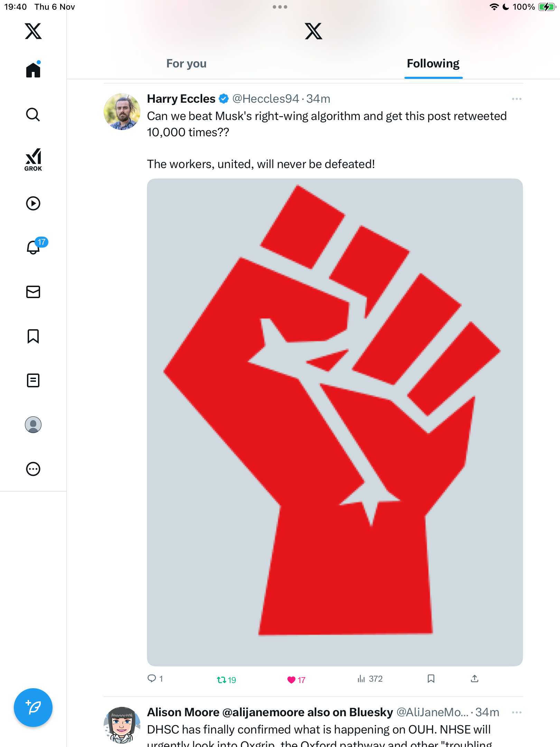Expand the sidebar More circle menu

[33, 469]
